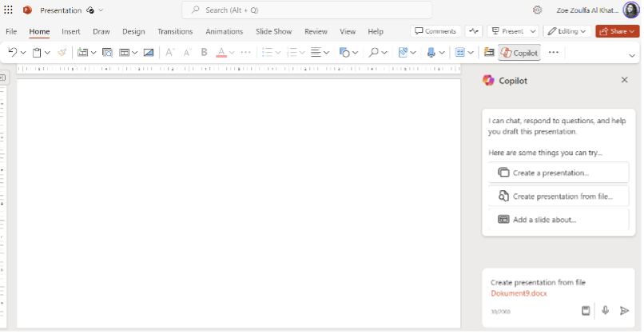Open the Editing mode dropdown
The image size is (644, 334).
coord(566,31)
